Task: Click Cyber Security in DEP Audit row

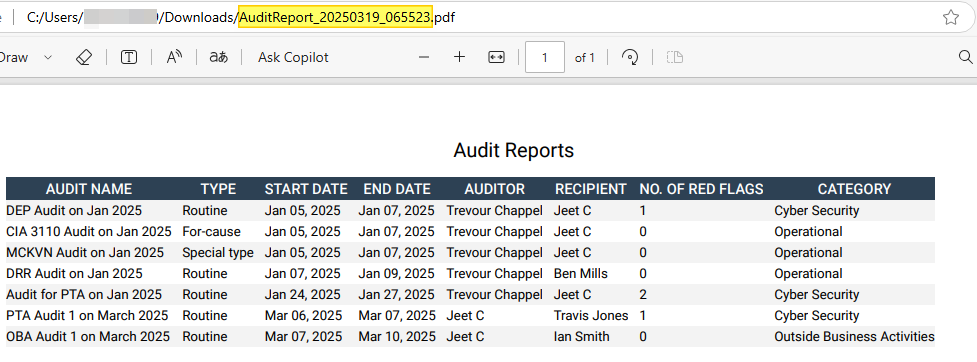Action: tap(817, 211)
